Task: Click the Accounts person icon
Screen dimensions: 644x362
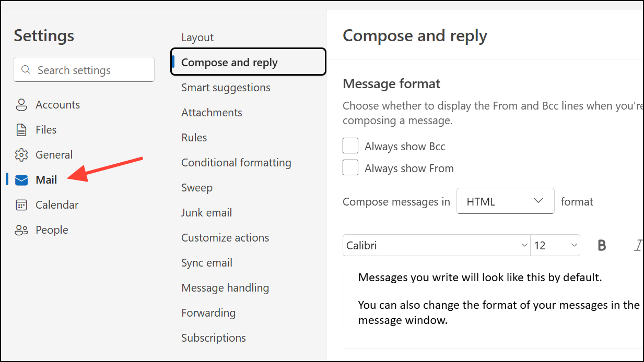Action: point(21,105)
